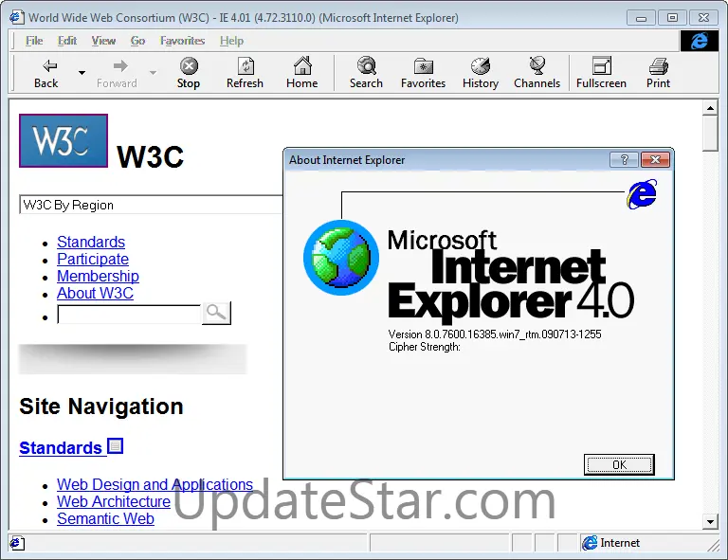
Task: Open the Back history dropdown arrow
Action: point(82,73)
